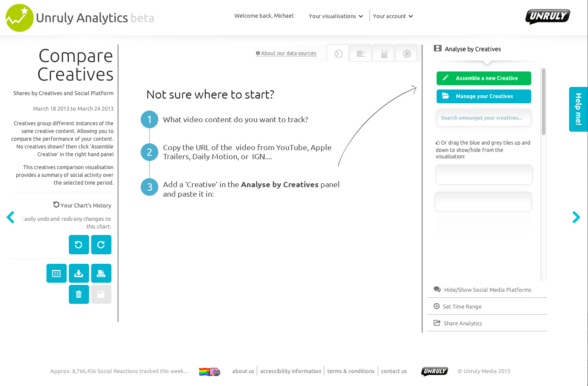Open the Your account dropdown
This screenshot has width=588, height=386.
tap(393, 16)
